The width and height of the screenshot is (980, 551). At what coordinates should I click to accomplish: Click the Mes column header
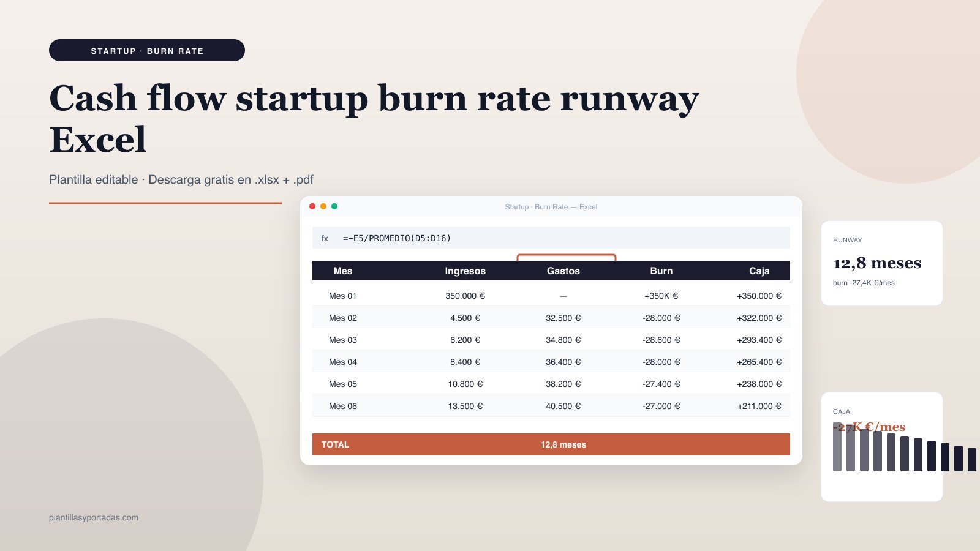click(x=343, y=271)
